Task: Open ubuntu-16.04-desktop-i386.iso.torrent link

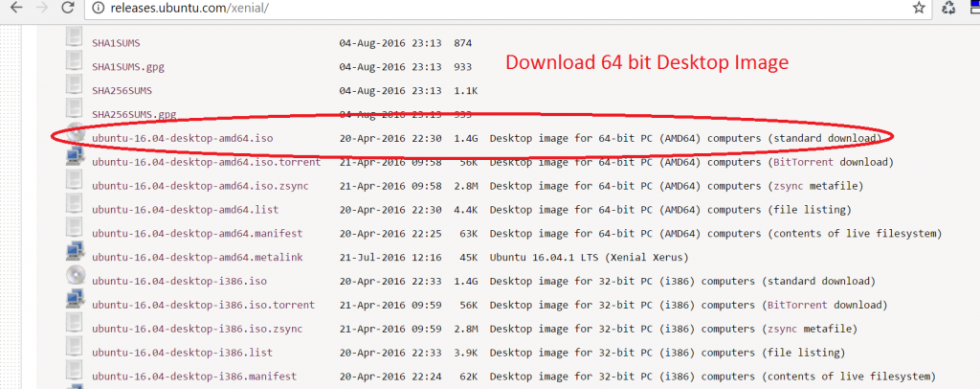Action: [x=203, y=306]
